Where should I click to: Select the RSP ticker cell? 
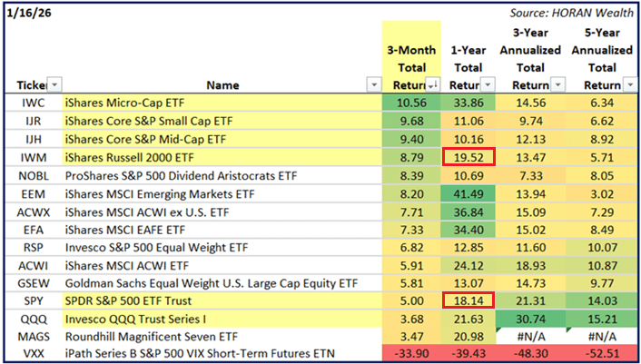coord(34,248)
